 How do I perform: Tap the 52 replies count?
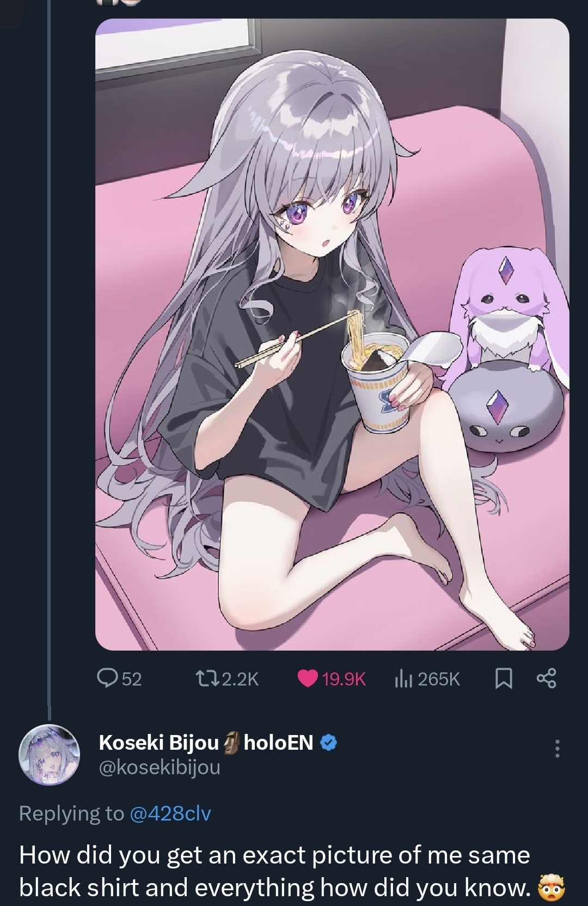pyautogui.click(x=132, y=679)
